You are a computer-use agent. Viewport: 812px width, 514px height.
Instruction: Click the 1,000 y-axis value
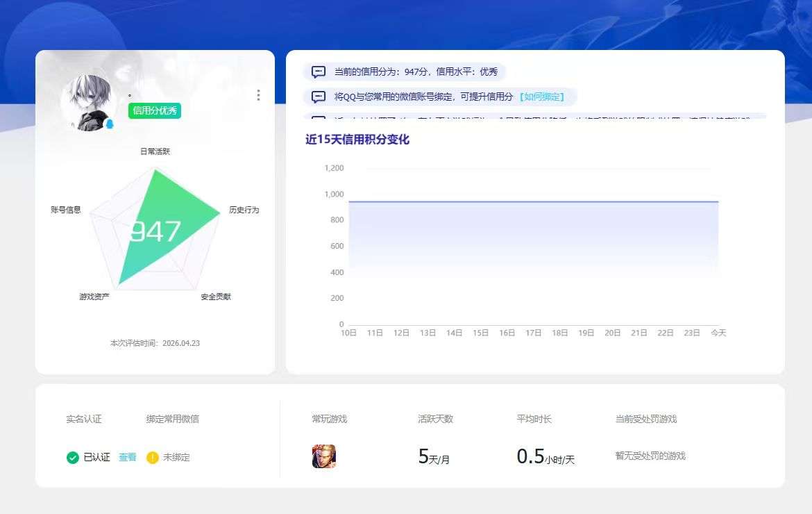[x=334, y=194]
